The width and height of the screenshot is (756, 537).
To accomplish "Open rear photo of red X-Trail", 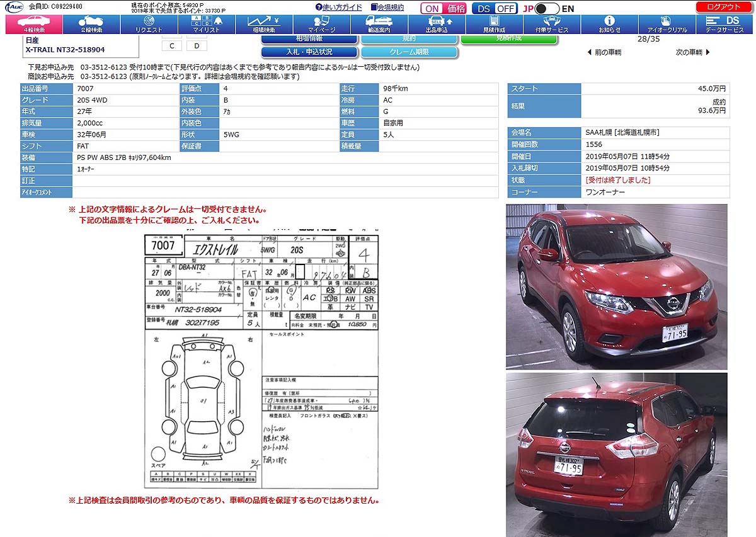I will [616, 455].
